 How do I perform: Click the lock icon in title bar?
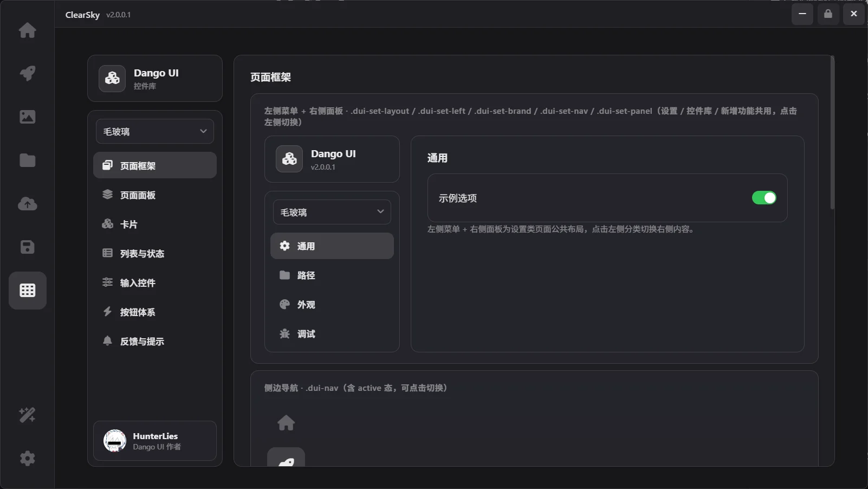coord(828,14)
